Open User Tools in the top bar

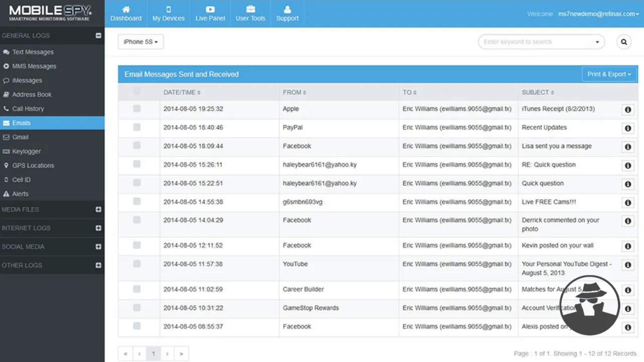pos(251,14)
